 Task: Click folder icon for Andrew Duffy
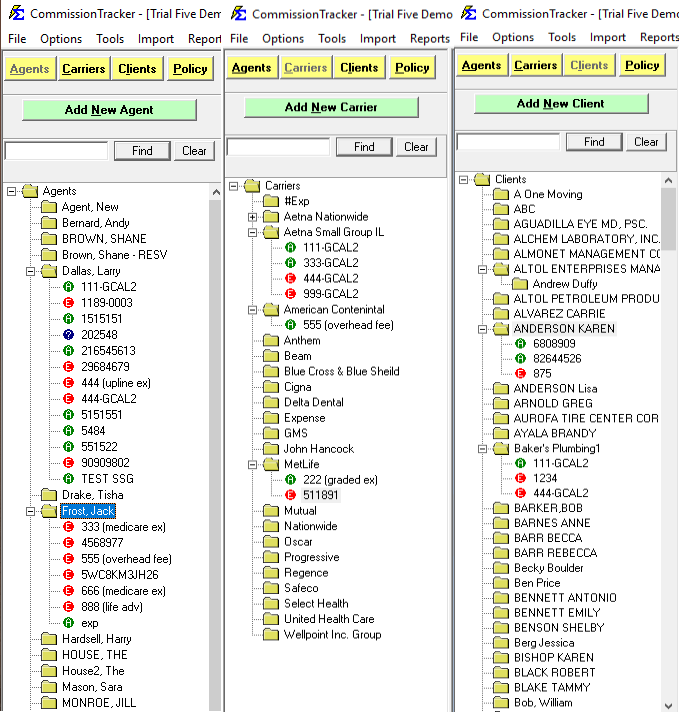tap(520, 284)
